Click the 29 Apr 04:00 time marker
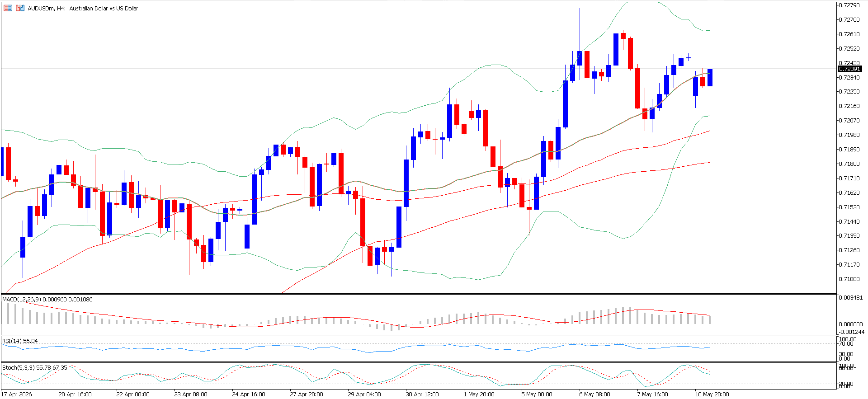 point(364,394)
